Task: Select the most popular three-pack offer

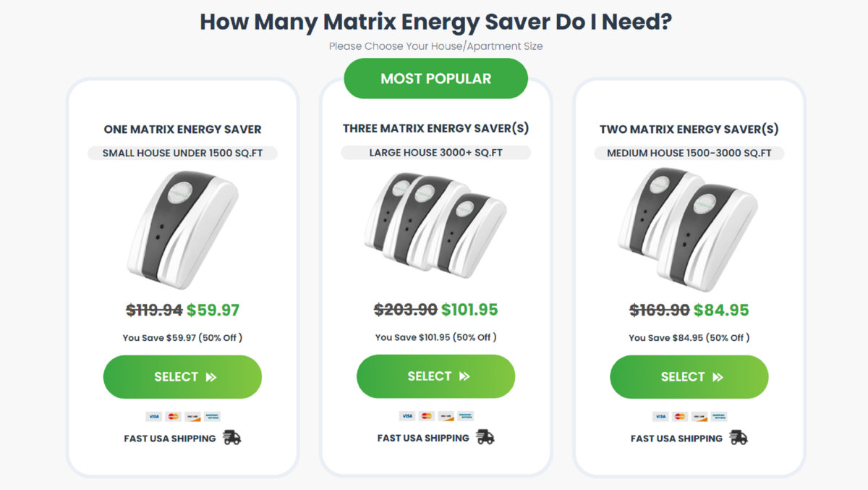Action: pos(435,376)
